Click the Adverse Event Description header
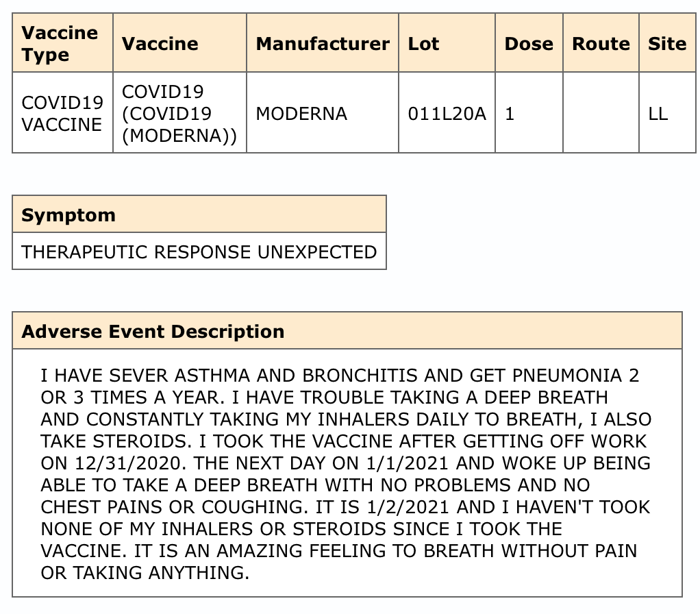700x614 pixels. 347,331
